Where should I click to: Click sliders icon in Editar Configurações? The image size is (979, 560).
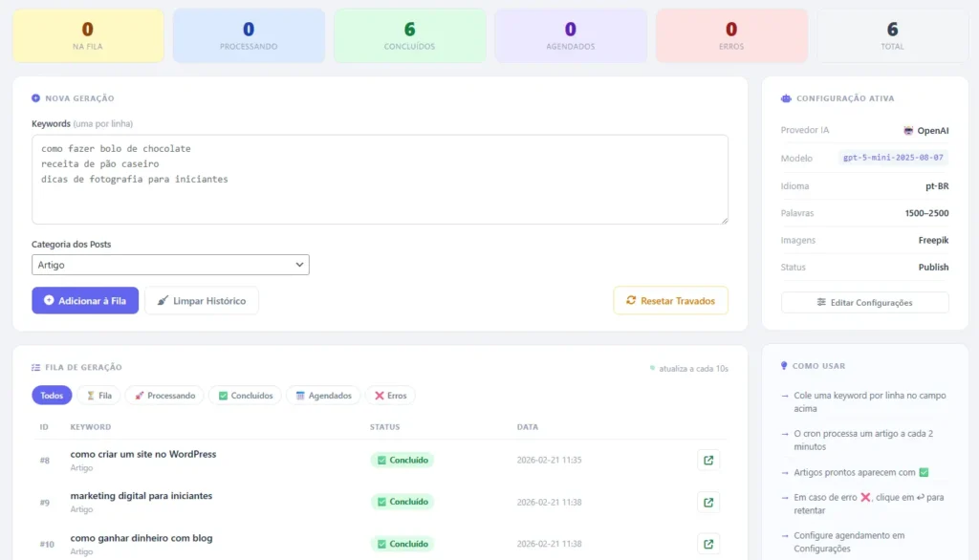click(x=821, y=302)
